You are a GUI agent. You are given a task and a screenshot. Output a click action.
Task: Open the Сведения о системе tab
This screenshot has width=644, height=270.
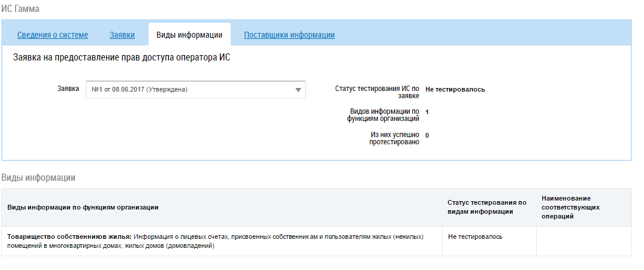click(53, 35)
